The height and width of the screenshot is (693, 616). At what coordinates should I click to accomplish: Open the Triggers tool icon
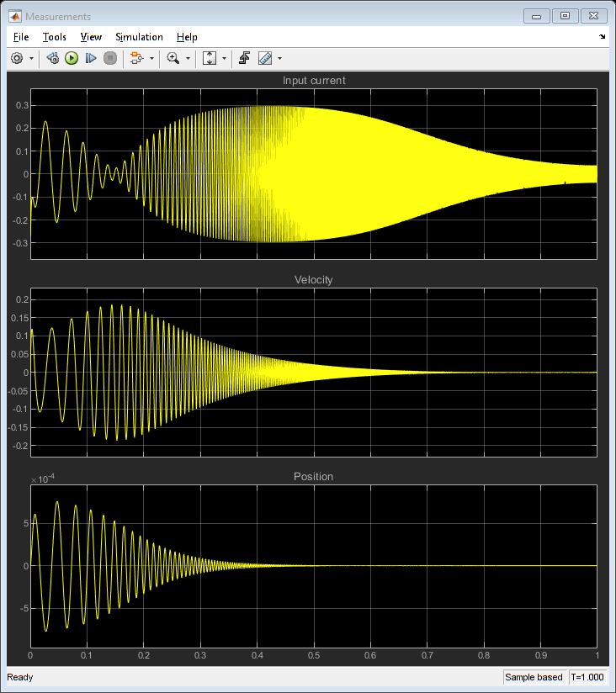(245, 58)
